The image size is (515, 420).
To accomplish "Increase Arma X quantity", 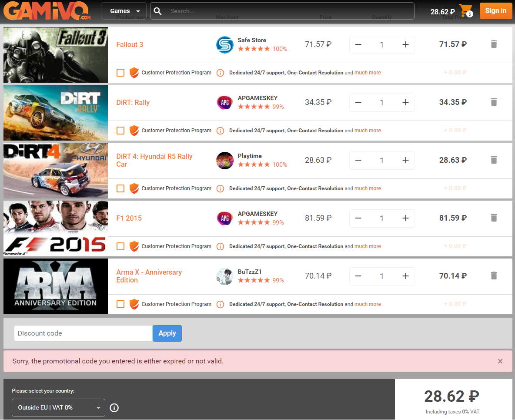I will click(406, 276).
